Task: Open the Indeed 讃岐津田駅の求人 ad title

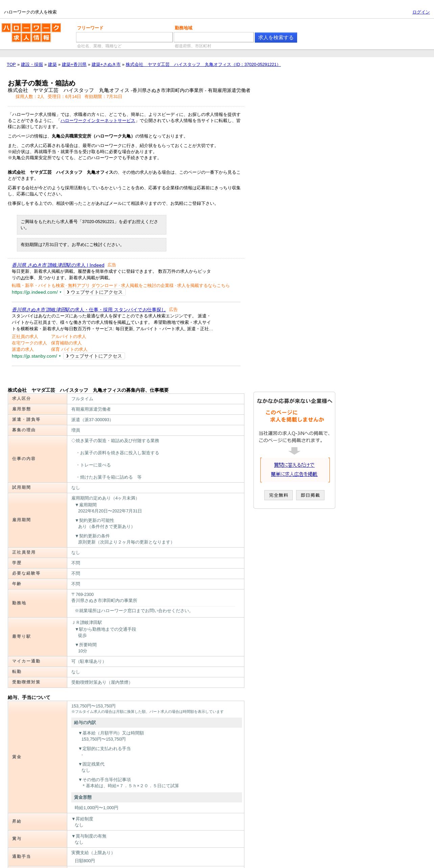Action: [58, 265]
